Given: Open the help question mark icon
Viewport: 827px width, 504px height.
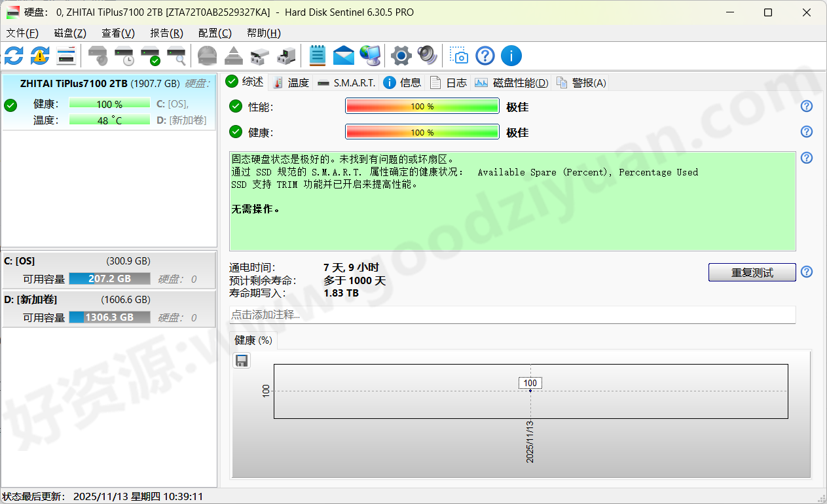Looking at the screenshot, I should click(x=485, y=56).
